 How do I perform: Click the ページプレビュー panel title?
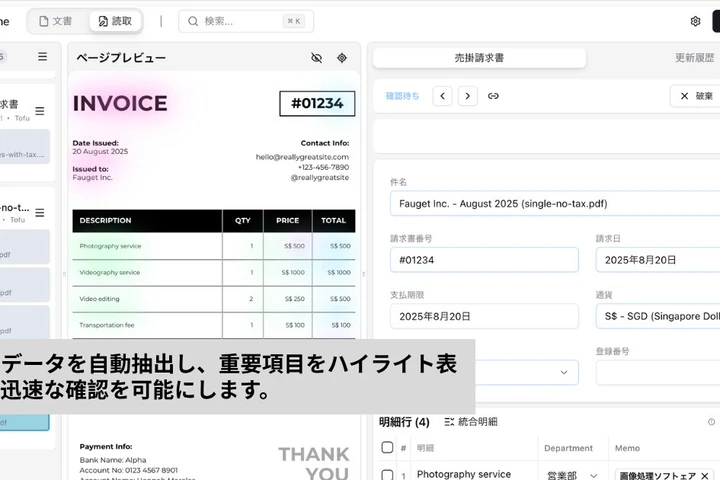point(121,58)
